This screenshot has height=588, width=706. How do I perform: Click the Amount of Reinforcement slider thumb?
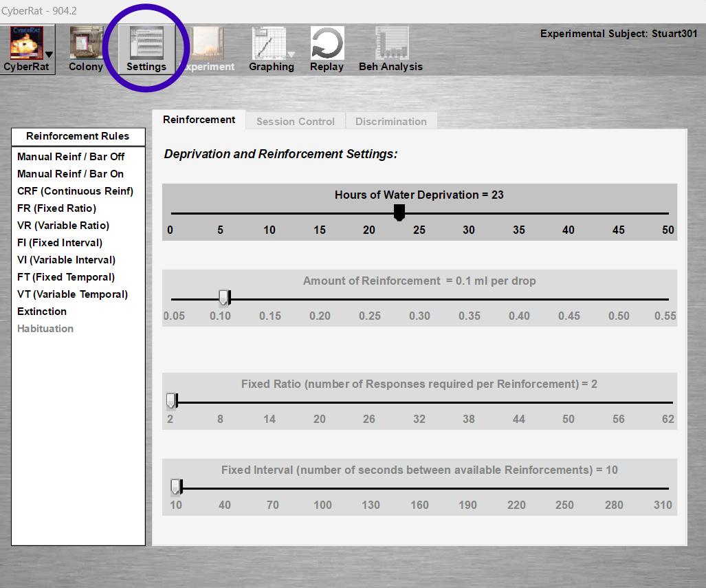[x=224, y=298]
